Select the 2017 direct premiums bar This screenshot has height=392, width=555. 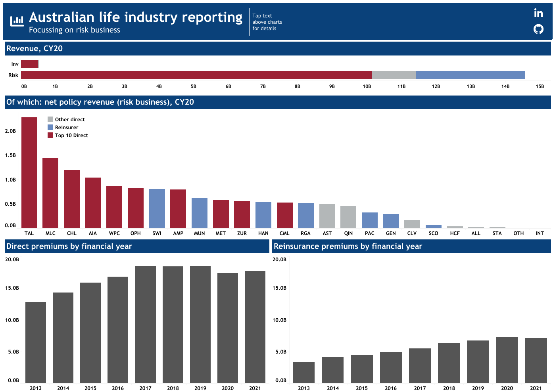[x=146, y=324]
